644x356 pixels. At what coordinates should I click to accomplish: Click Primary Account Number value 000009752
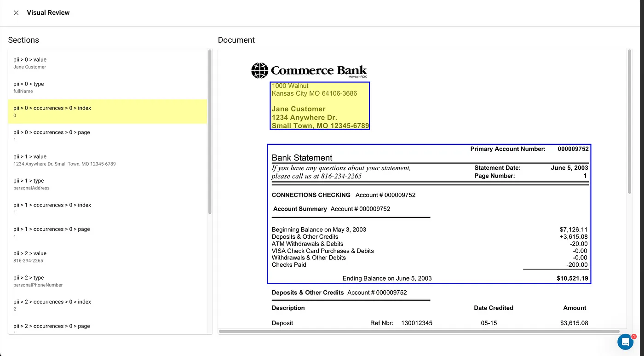(573, 149)
